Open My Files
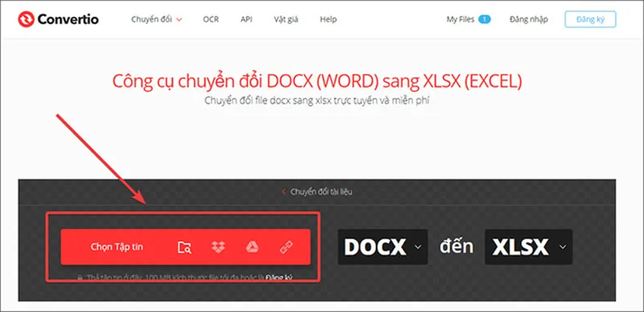The height and width of the screenshot is (312, 644). pyautogui.click(x=460, y=19)
